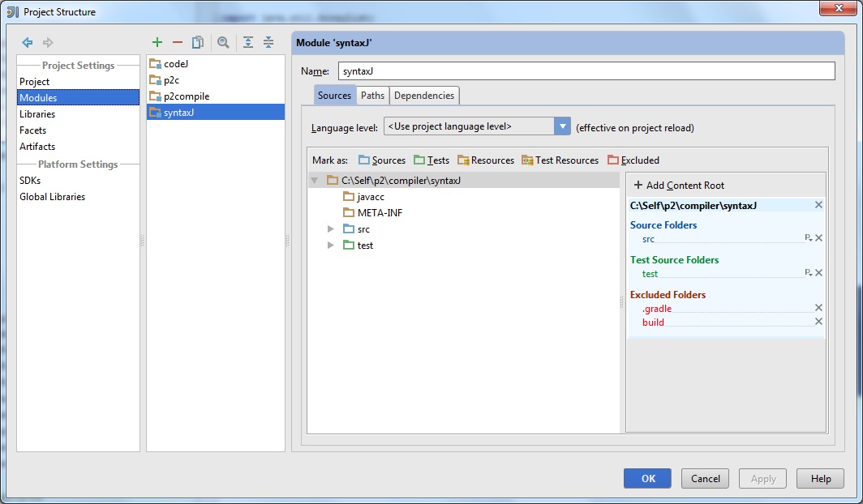Click the red minus remove module icon
863x504 pixels.
click(x=178, y=42)
